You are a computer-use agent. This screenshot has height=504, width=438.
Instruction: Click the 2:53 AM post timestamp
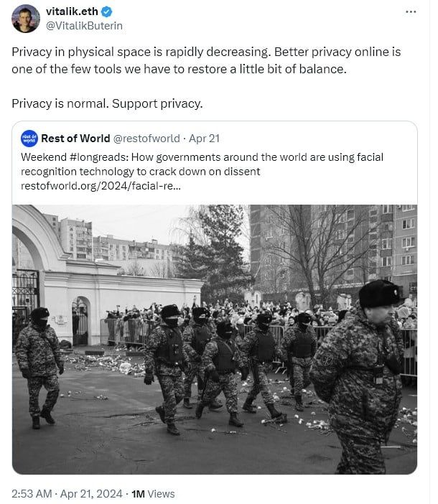pos(32,494)
